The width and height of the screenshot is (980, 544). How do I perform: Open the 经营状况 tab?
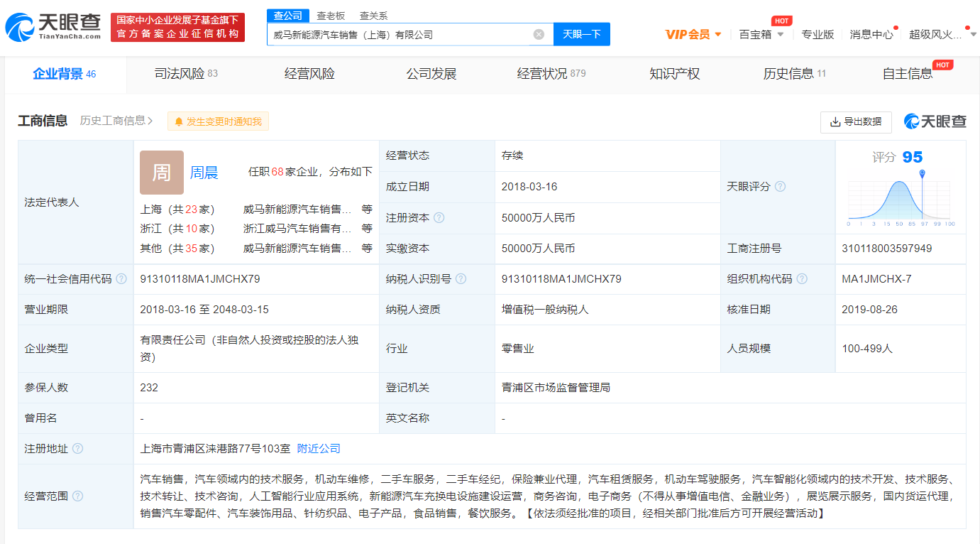pyautogui.click(x=551, y=74)
